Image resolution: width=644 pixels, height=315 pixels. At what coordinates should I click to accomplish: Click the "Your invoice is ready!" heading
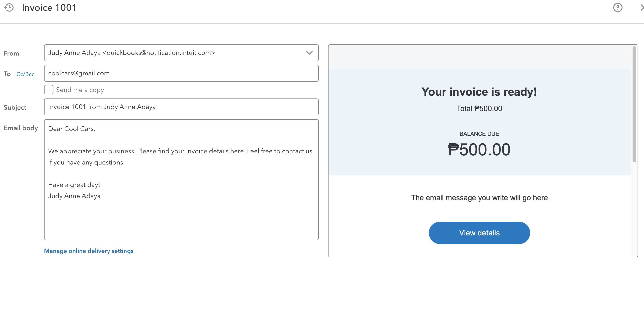[x=479, y=92]
